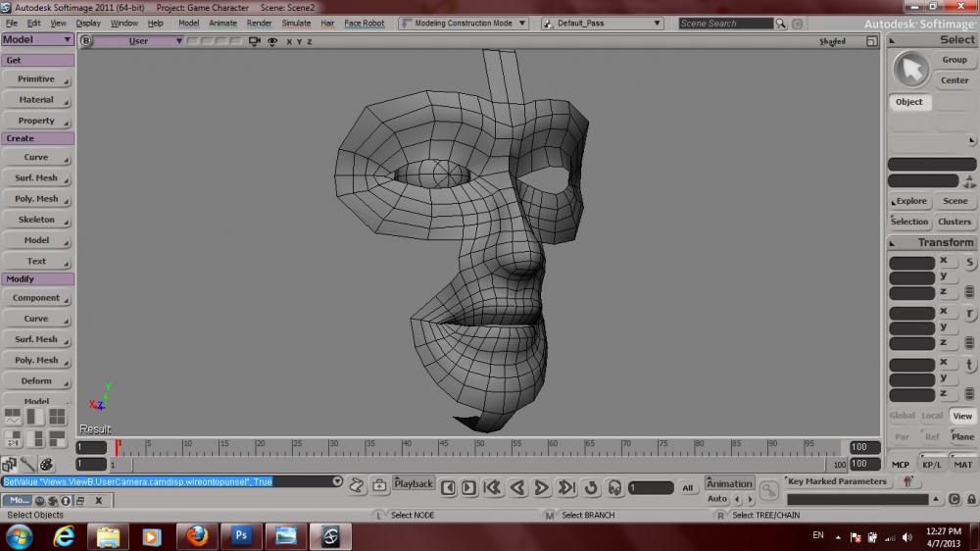This screenshot has width=980, height=551.
Task: Open Firefox from the Windows taskbar
Action: point(198,536)
